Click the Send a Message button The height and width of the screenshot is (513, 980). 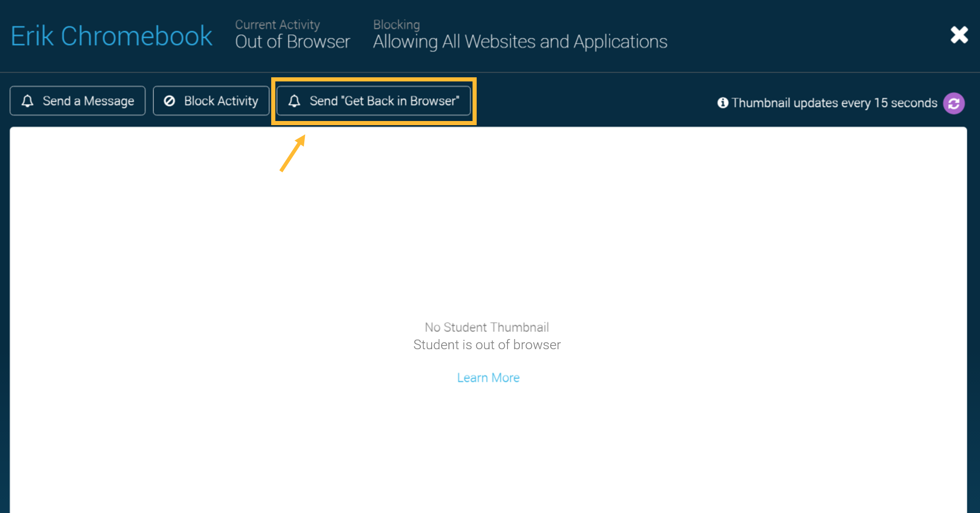pos(78,101)
